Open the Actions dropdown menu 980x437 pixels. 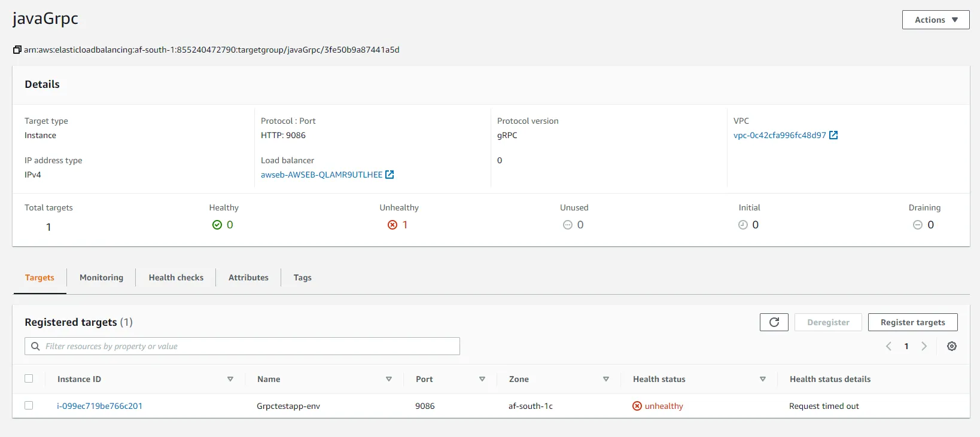click(935, 20)
